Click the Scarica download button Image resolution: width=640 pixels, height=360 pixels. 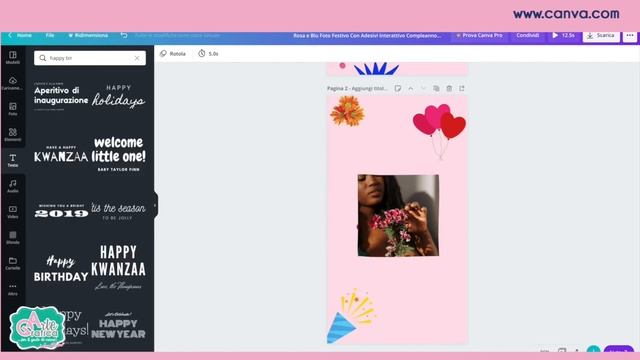point(601,36)
